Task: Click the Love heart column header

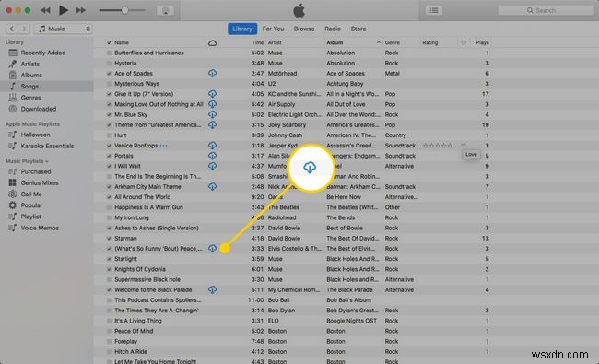Action: coord(464,42)
